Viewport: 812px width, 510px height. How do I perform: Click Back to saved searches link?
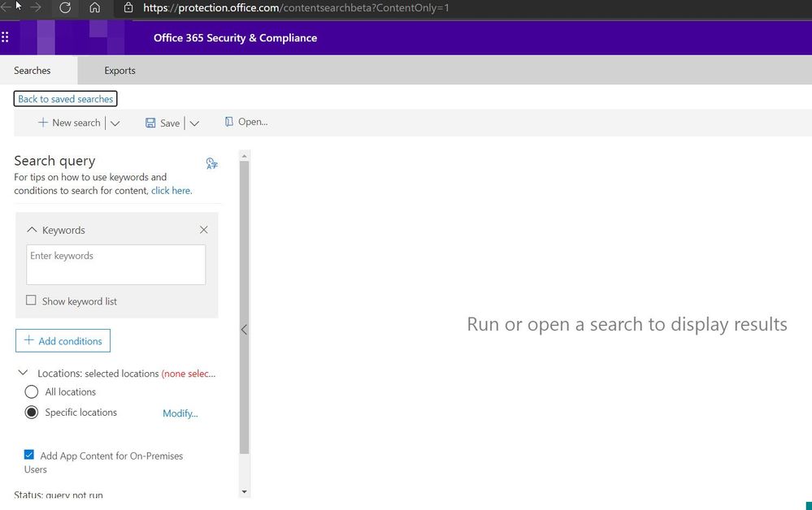tap(65, 99)
